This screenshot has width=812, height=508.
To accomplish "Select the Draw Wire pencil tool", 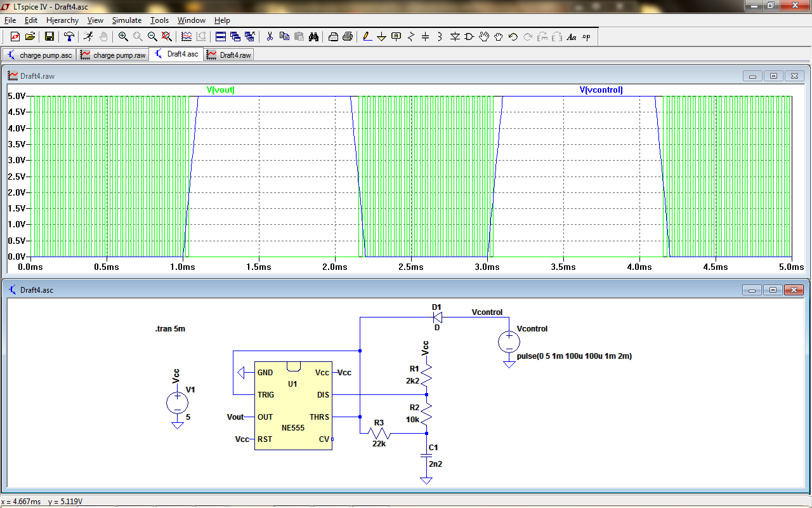I will pos(367,37).
